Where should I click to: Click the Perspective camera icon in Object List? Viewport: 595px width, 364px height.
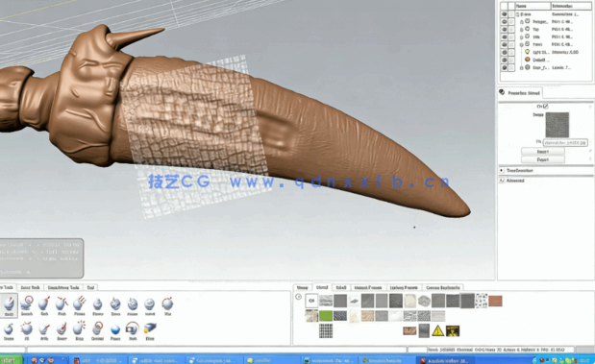click(527, 21)
